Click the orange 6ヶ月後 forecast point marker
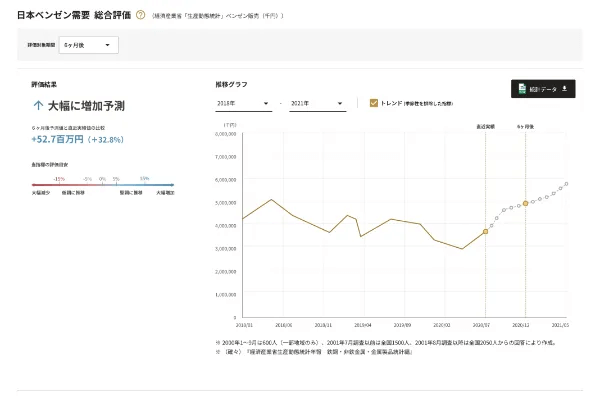600x400 pixels. point(525,203)
